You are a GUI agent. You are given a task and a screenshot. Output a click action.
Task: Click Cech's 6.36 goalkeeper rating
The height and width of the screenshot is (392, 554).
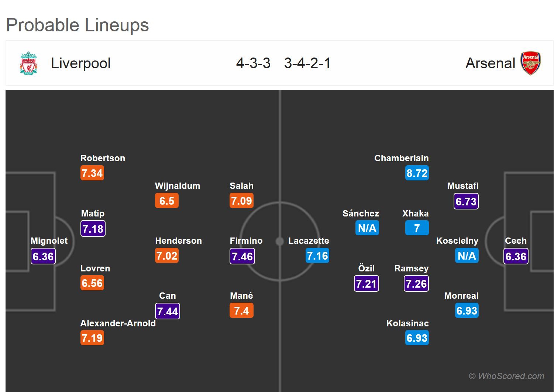(516, 256)
